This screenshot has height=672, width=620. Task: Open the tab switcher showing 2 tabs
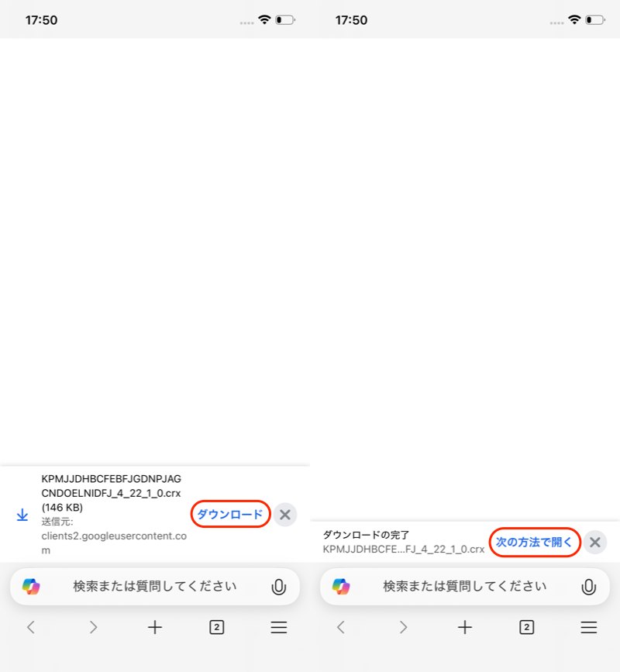(216, 627)
